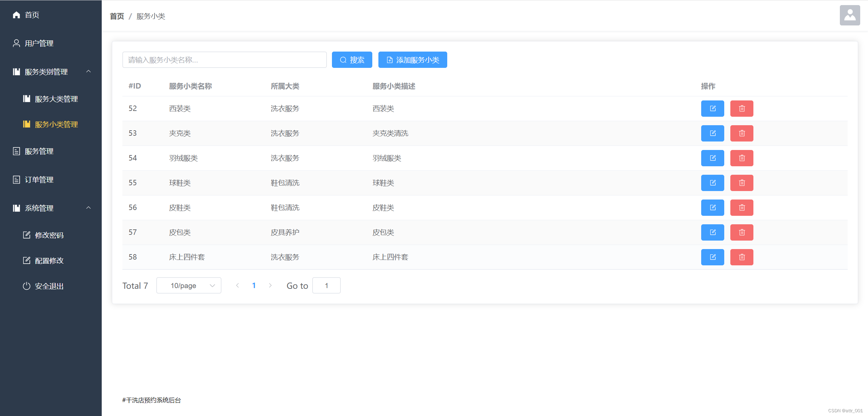The image size is (868, 416).
Task: Click user avatar icon at top right
Action: (849, 15)
